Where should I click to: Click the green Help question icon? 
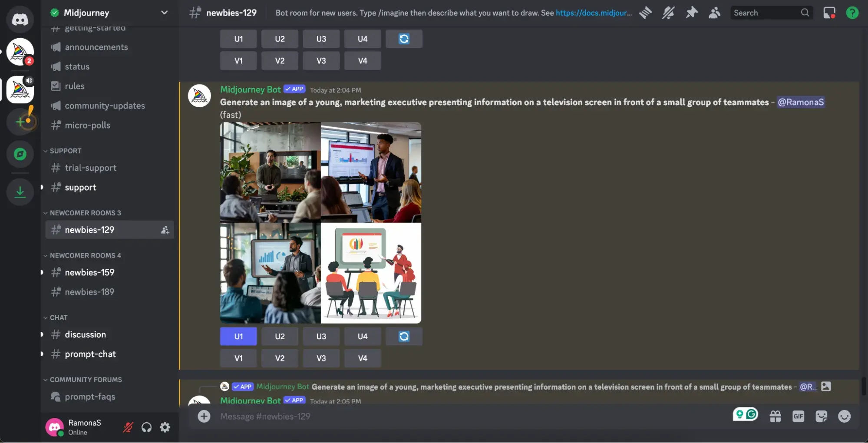click(x=852, y=13)
